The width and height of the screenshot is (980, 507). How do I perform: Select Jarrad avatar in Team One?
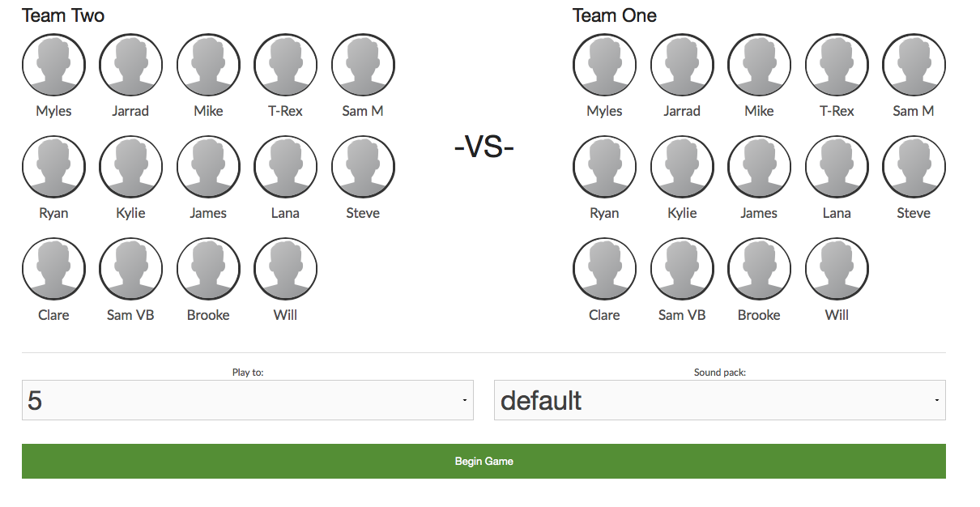682,65
